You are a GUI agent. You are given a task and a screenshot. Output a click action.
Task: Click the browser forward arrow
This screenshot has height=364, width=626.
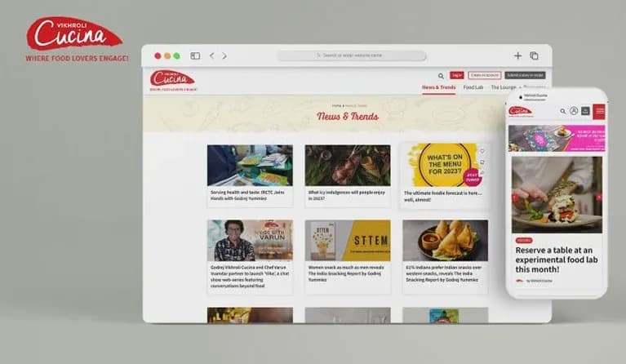(x=224, y=55)
